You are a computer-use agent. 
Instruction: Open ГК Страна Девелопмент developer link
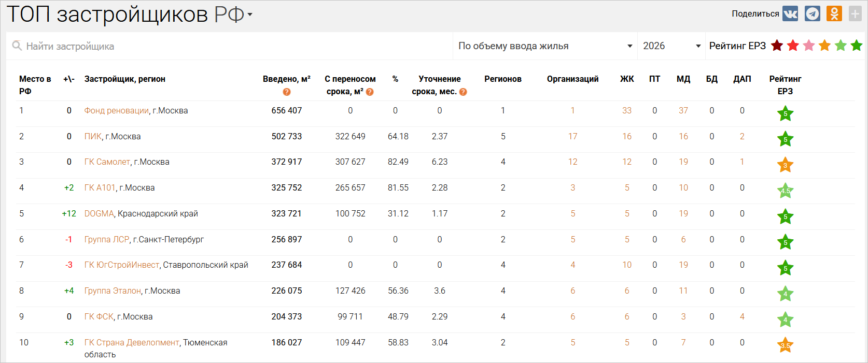pos(132,342)
